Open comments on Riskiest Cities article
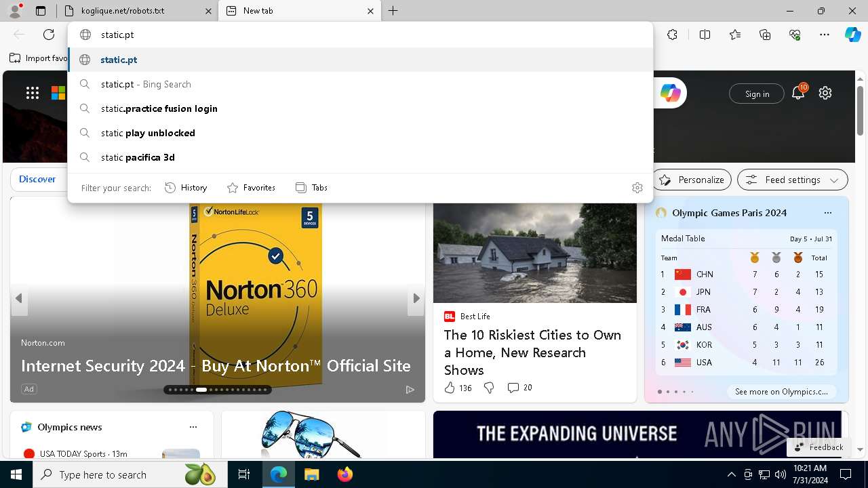The height and width of the screenshot is (488, 868). point(519,388)
